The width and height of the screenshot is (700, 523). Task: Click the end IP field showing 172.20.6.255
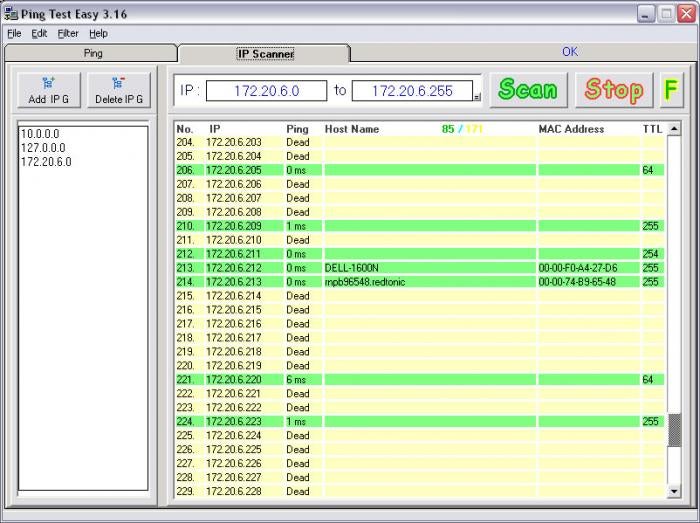tap(412, 91)
